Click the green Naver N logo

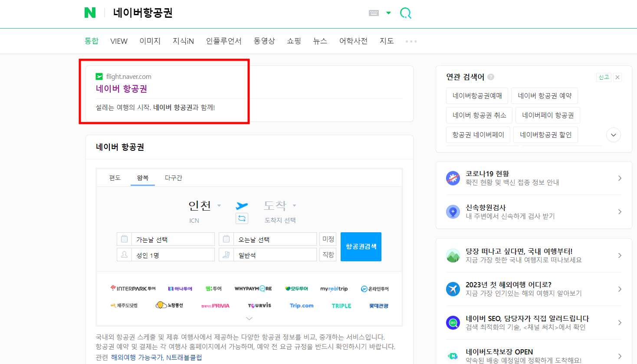pos(90,13)
